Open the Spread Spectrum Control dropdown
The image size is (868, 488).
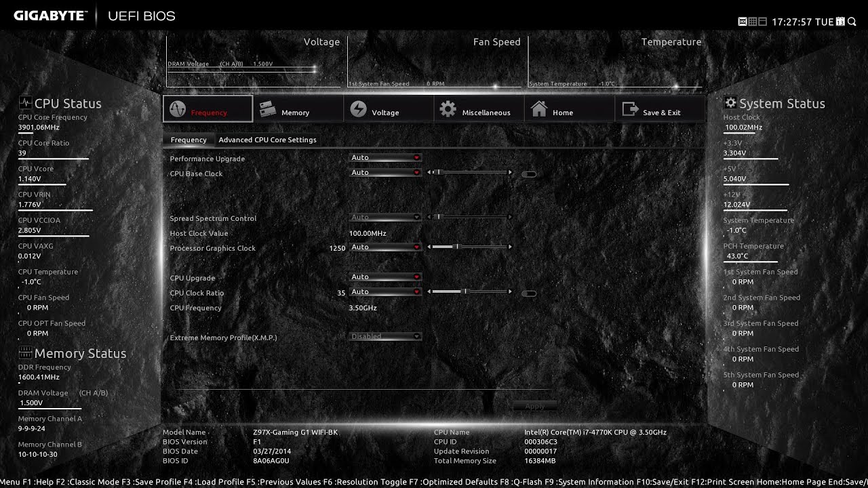385,217
